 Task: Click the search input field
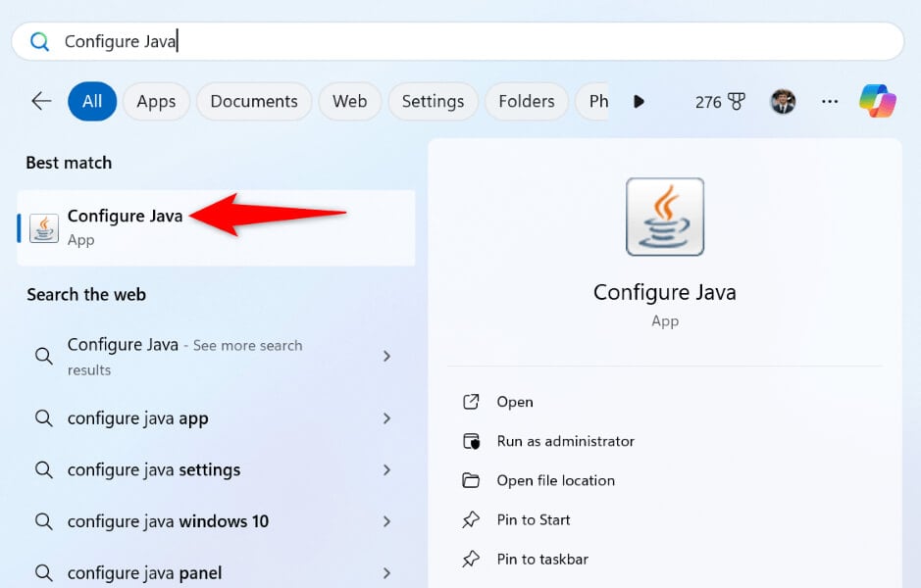(x=471, y=41)
